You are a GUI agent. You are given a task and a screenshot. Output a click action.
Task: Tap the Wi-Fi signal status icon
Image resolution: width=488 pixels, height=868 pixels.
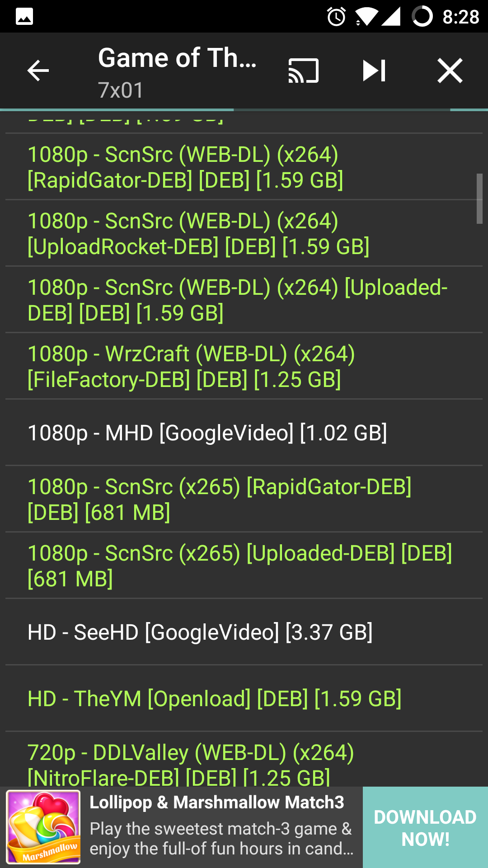pos(366,17)
